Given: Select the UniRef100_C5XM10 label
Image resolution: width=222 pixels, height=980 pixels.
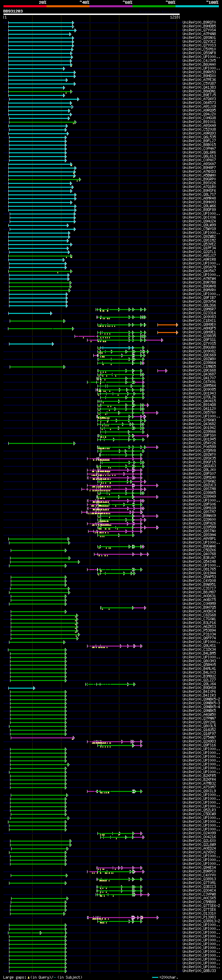Looking at the screenshot, I should (199, 49).
